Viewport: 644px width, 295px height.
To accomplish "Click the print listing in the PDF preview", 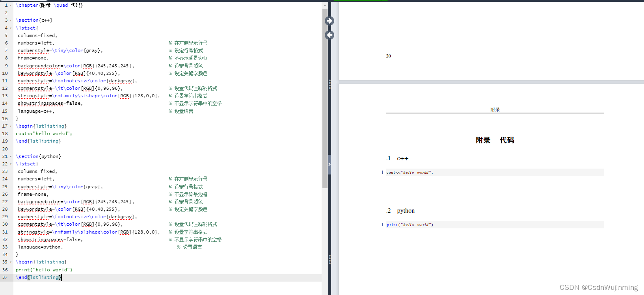I will coord(495,224).
